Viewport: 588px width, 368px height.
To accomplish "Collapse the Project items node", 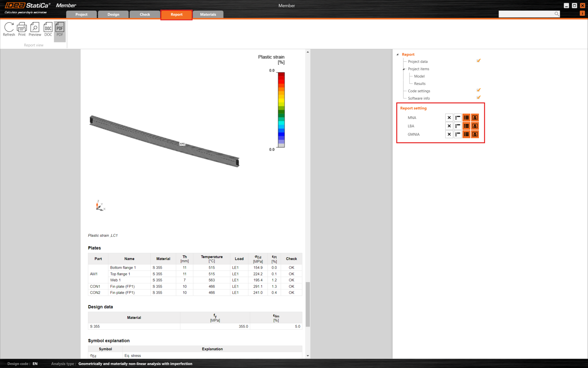I will pos(404,69).
